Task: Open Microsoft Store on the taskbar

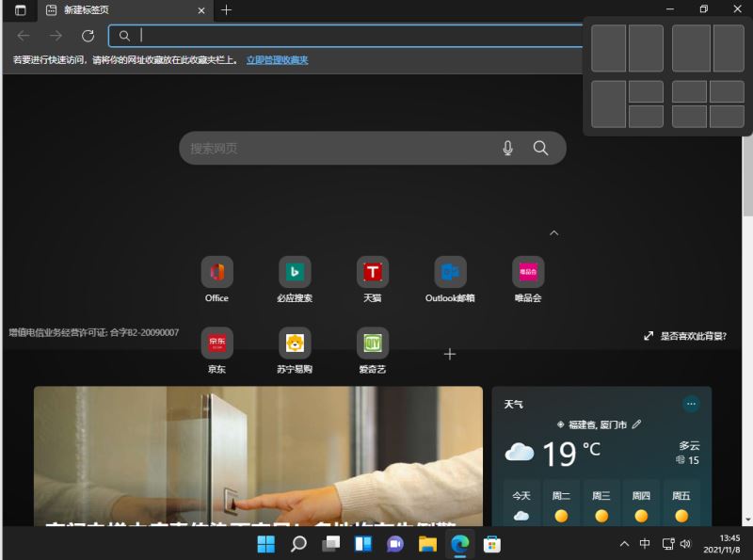Action: (492, 544)
